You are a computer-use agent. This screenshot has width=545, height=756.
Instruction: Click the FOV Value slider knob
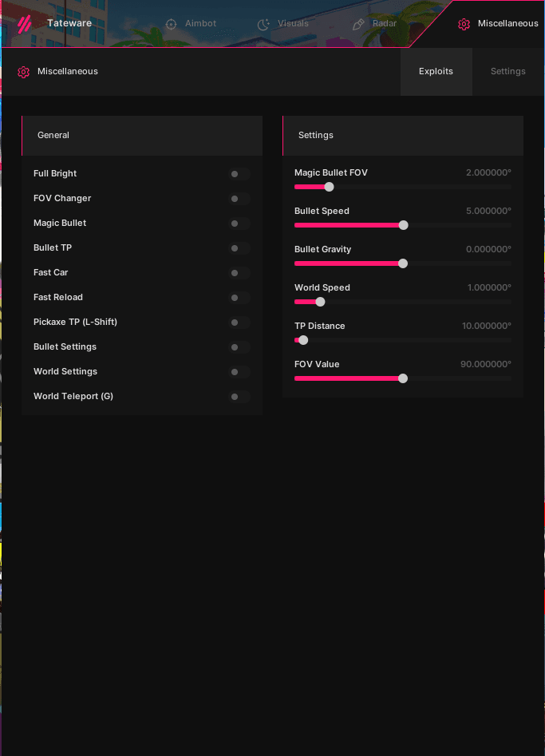[x=403, y=378]
